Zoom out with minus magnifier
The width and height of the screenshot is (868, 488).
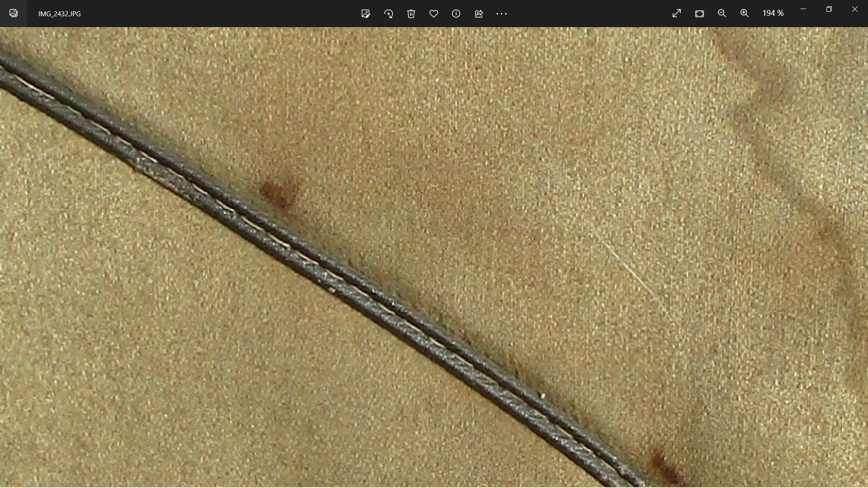pos(722,14)
